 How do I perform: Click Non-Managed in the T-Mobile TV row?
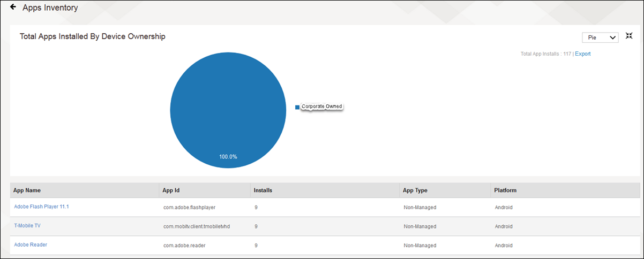(x=420, y=226)
